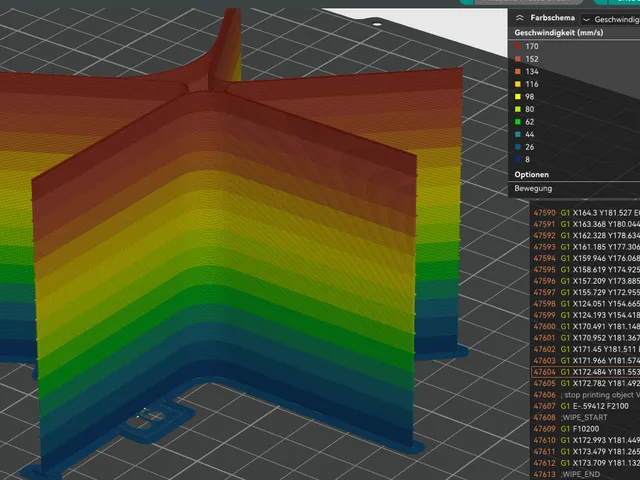
Task: Click the highlighted G-code line 47604
Action: point(586,372)
